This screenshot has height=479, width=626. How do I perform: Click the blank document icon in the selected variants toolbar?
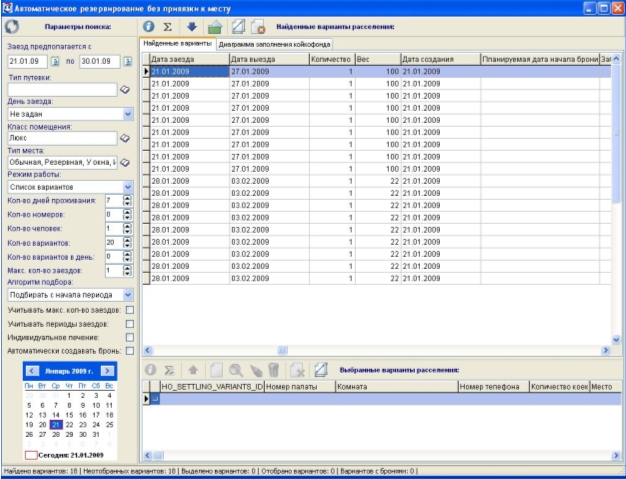pyautogui.click(x=216, y=370)
